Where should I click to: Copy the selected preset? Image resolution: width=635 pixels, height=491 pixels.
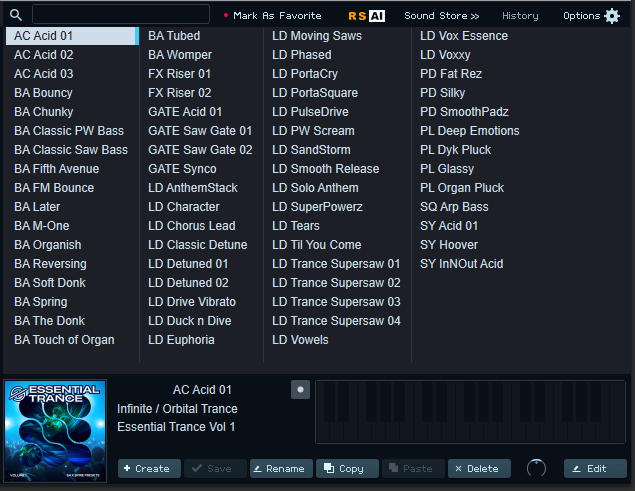(347, 468)
